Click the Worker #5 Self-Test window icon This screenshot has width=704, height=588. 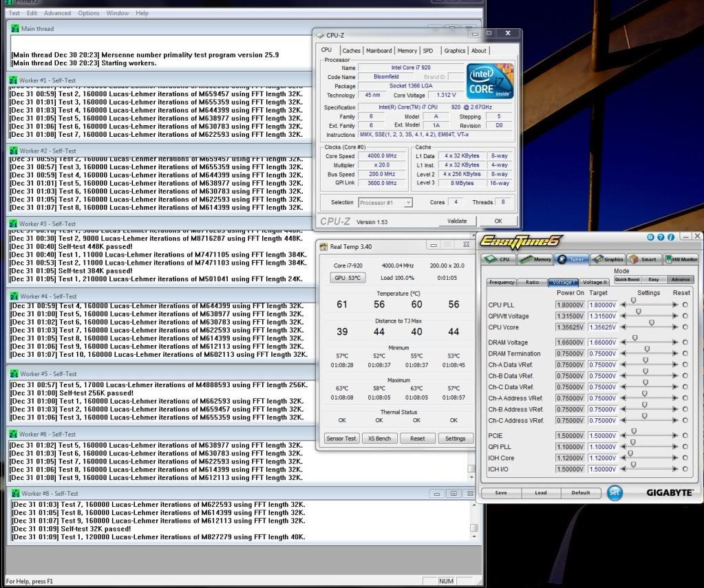click(14, 373)
